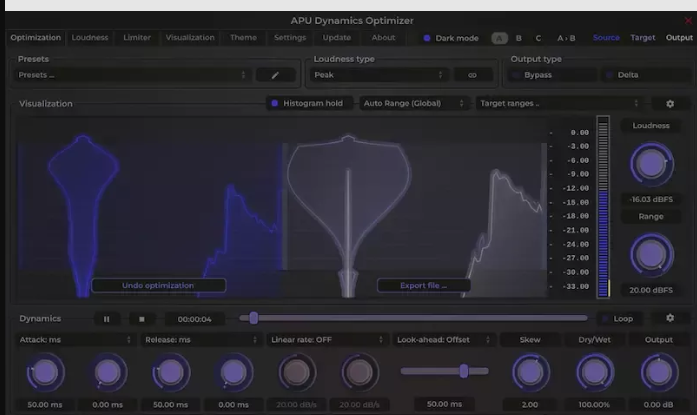
Task: Select state slot C
Action: pyautogui.click(x=538, y=38)
